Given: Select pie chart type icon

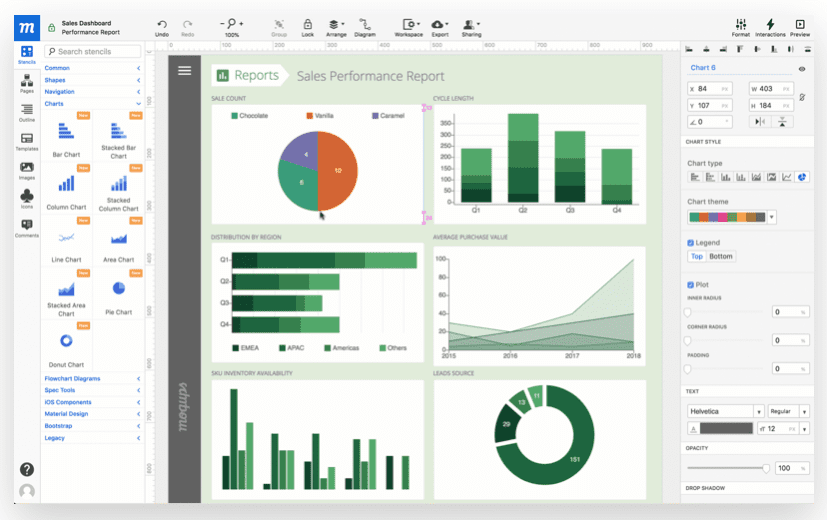Looking at the screenshot, I should click(x=802, y=177).
